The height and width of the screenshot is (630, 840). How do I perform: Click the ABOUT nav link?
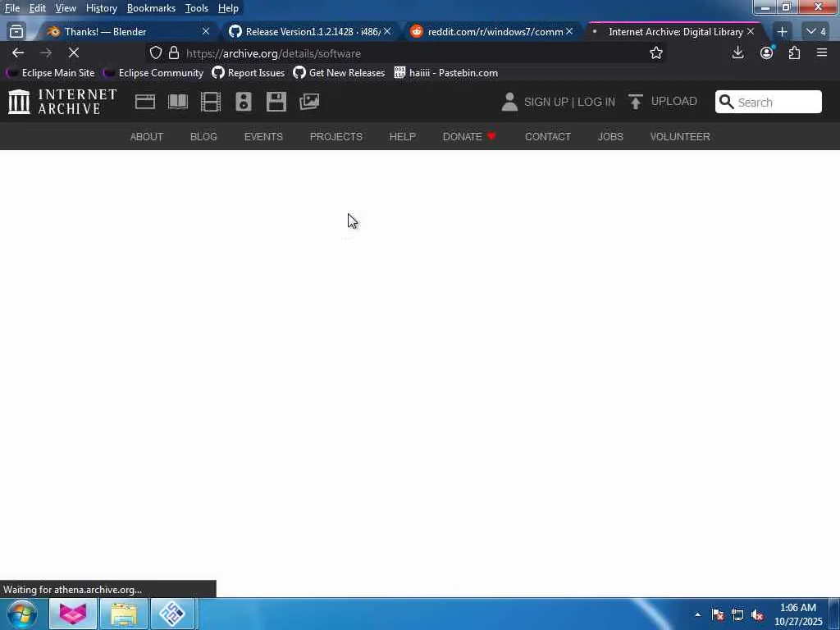[147, 137]
